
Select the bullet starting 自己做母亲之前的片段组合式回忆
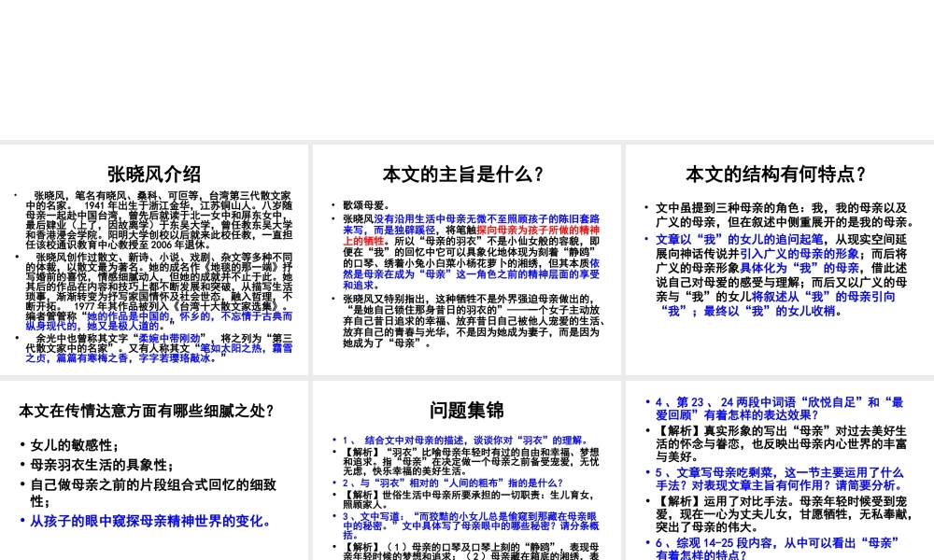(153, 492)
